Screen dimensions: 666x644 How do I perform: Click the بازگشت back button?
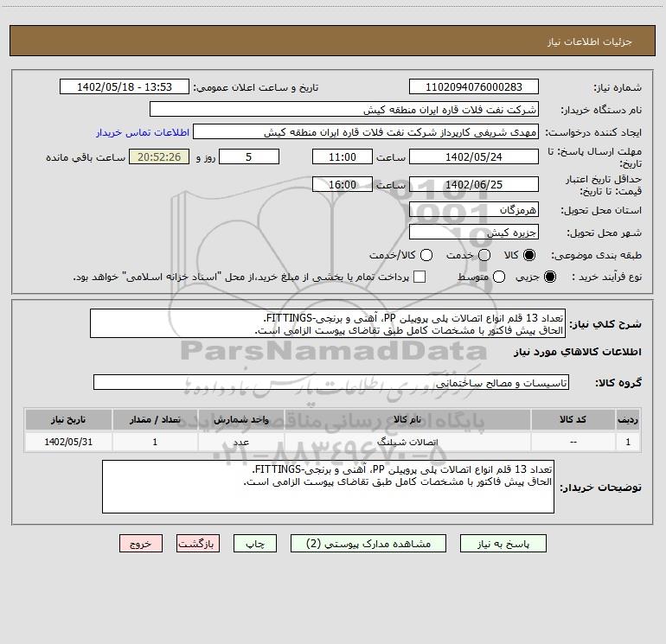click(x=198, y=544)
